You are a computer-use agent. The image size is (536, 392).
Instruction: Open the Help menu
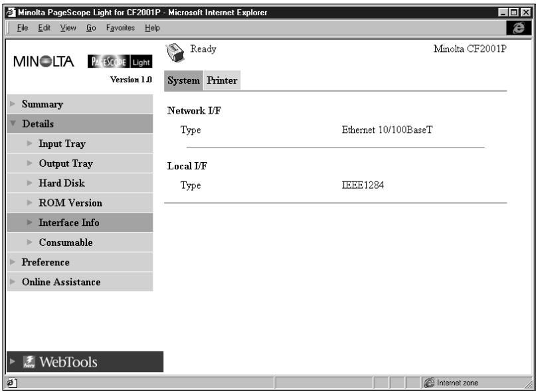pyautogui.click(x=152, y=28)
